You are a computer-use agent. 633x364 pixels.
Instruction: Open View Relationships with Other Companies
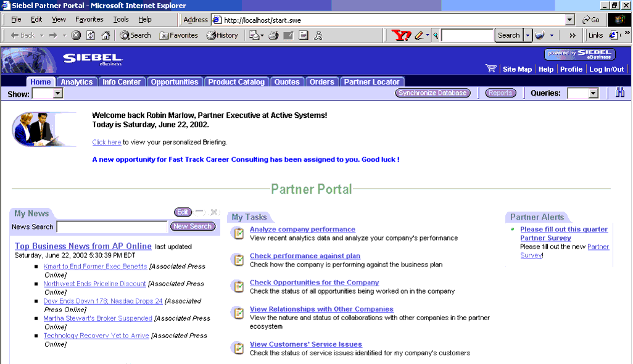click(x=321, y=309)
